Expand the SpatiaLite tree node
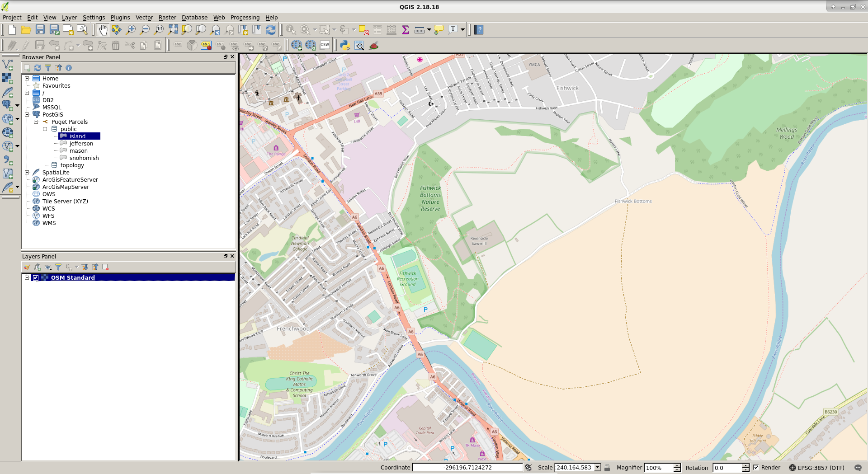The height and width of the screenshot is (474, 868). pyautogui.click(x=27, y=173)
